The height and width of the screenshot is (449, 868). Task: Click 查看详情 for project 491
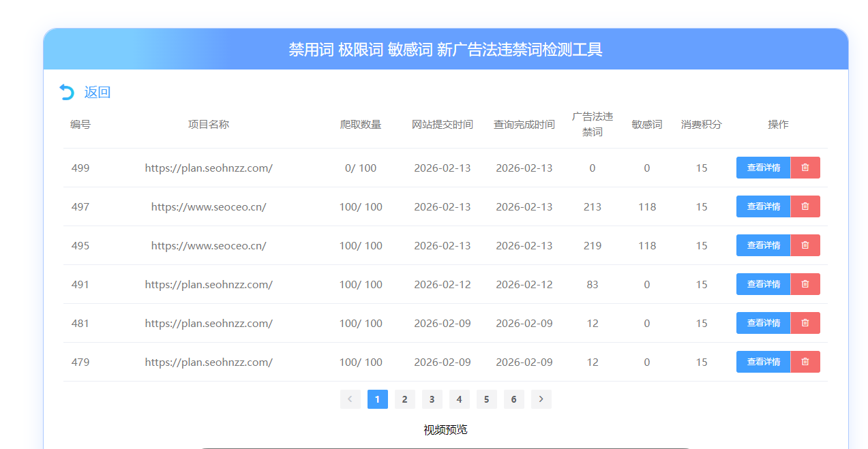[x=763, y=283]
